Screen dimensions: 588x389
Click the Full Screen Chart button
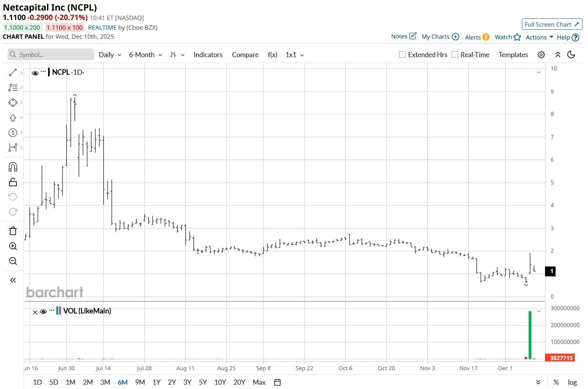(x=552, y=24)
